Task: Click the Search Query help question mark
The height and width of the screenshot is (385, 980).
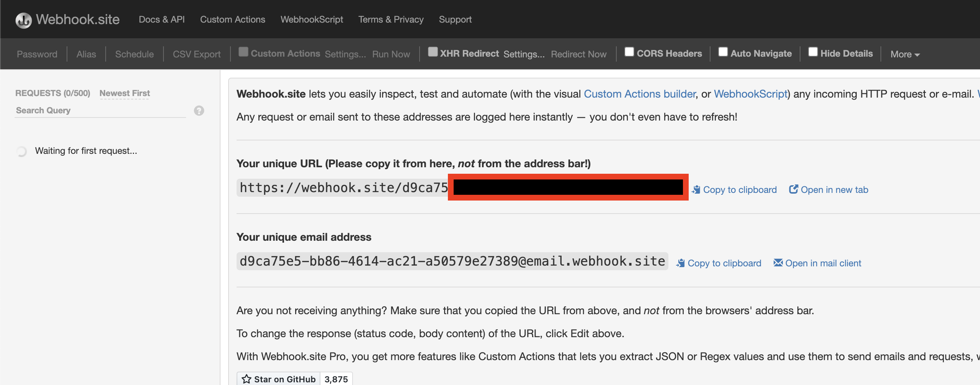Action: coord(199,111)
